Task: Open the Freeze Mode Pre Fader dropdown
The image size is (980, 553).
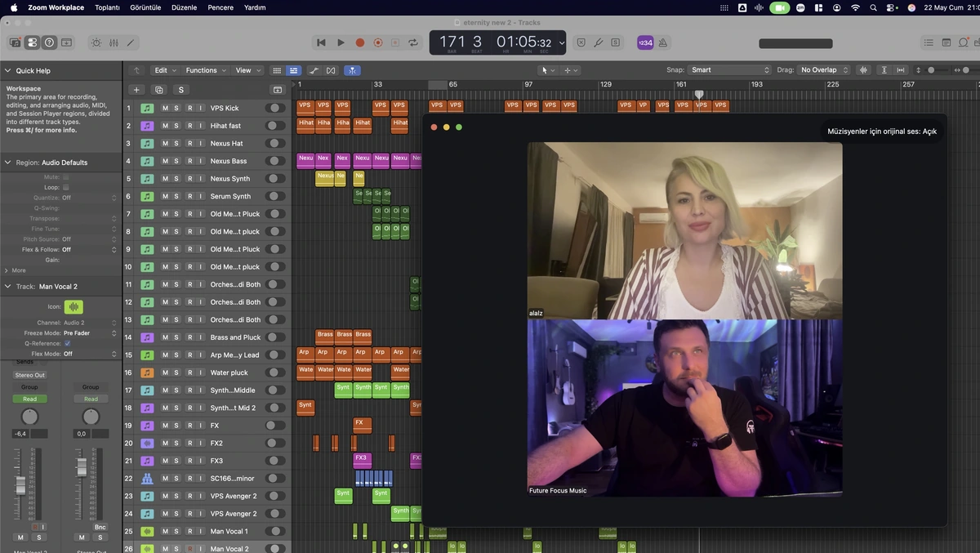Action: [x=90, y=333]
